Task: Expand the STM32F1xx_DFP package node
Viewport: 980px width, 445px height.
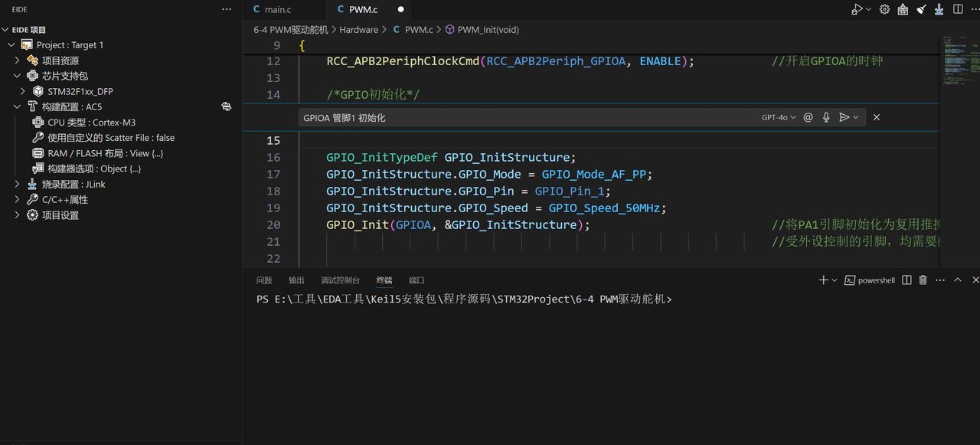Action: pos(24,90)
